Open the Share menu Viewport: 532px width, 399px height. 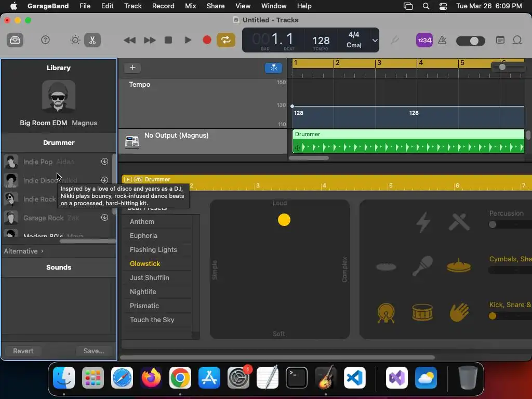[x=216, y=6]
